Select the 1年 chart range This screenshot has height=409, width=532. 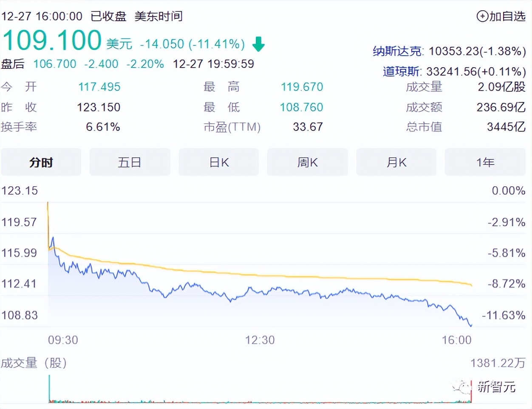pos(485,162)
